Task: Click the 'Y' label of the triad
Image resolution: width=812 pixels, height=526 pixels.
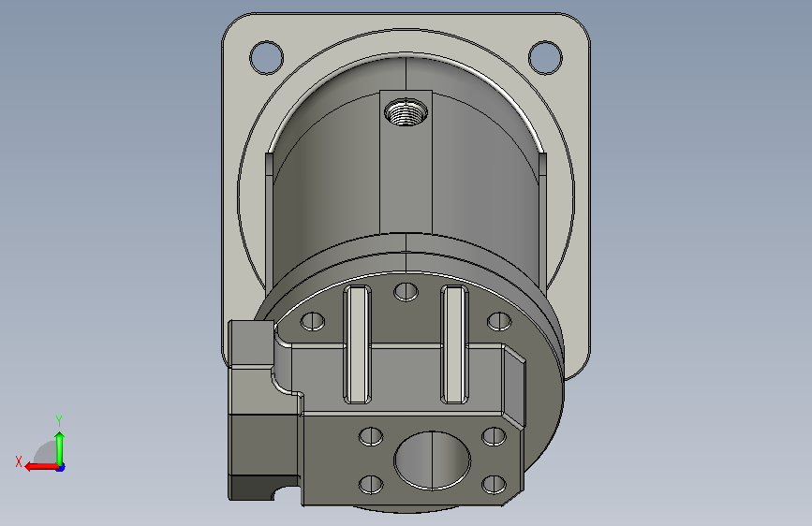Action: click(59, 421)
